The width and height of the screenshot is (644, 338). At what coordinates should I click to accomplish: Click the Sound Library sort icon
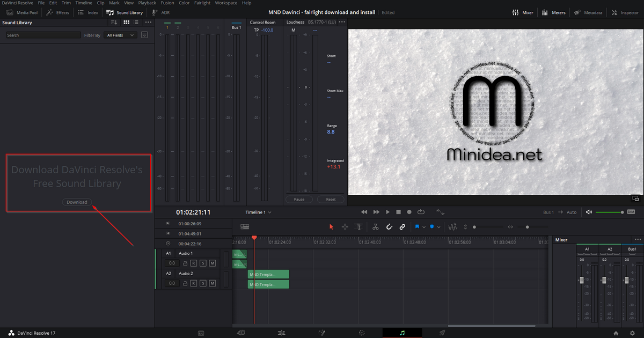pos(114,23)
